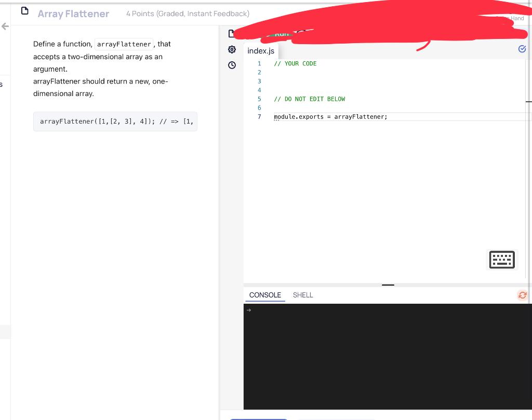The width and height of the screenshot is (532, 420).
Task: Click the orange console refresh icon
Action: (523, 295)
